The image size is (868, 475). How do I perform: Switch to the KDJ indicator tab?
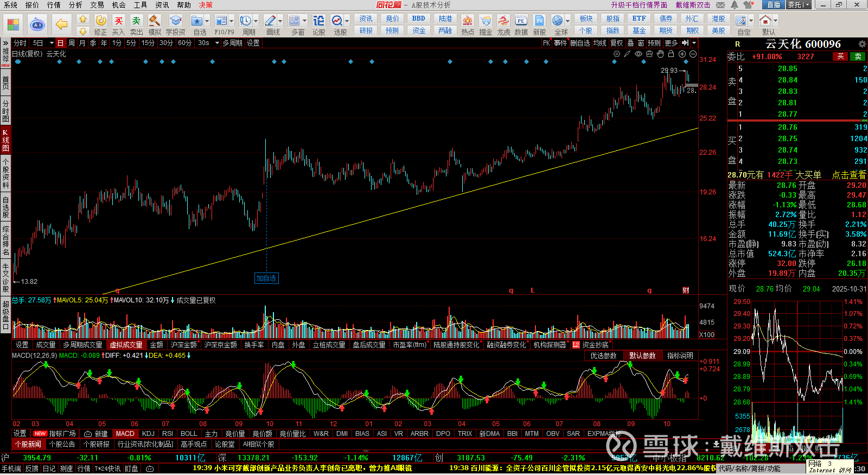coord(148,433)
